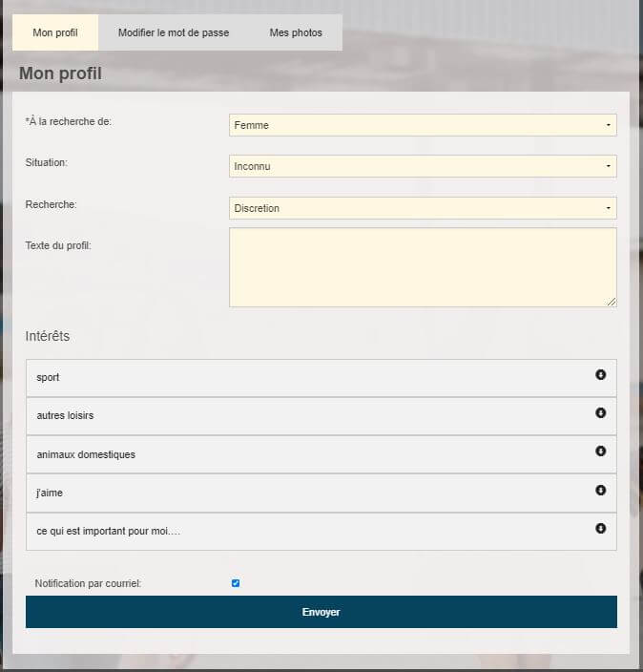The width and height of the screenshot is (643, 672).
Task: Click arrow icon for ce qui est important
Action: point(600,528)
